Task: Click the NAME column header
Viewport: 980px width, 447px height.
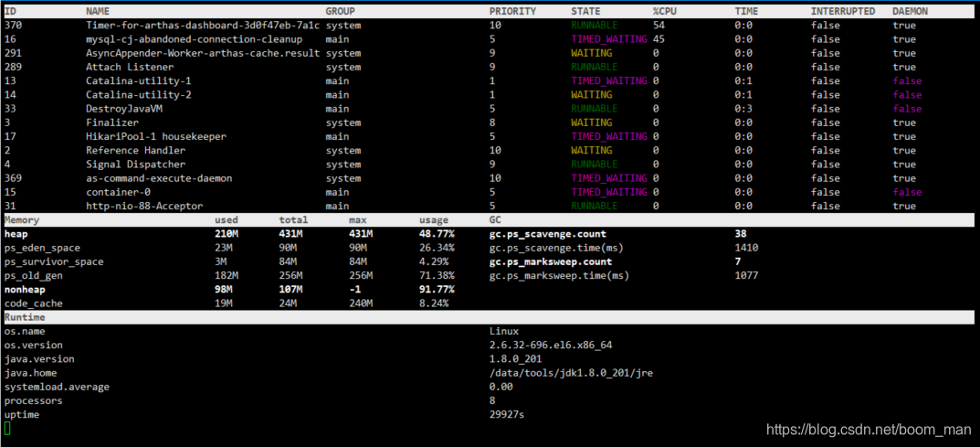Action: (100, 11)
